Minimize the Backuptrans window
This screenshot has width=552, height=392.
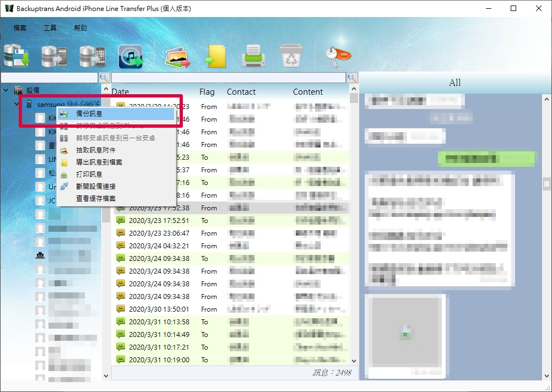click(489, 8)
